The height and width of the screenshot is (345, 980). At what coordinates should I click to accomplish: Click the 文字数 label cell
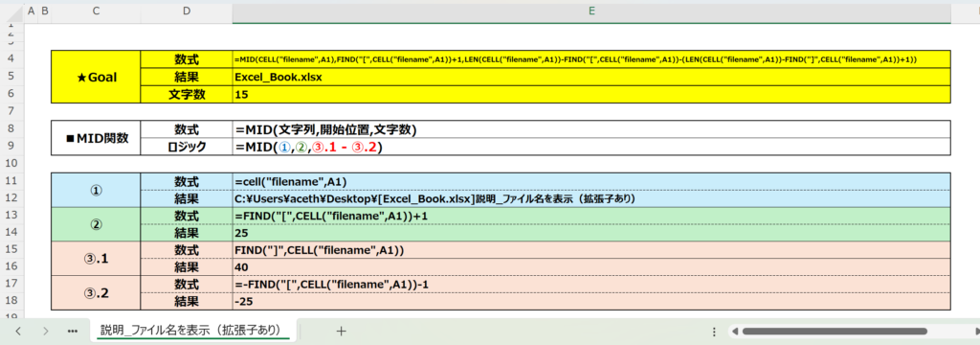(187, 94)
